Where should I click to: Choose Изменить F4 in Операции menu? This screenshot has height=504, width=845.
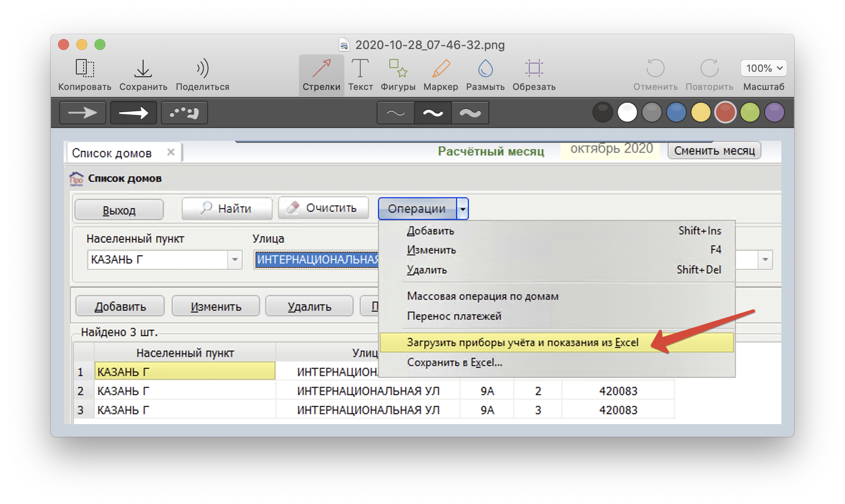[x=557, y=250]
